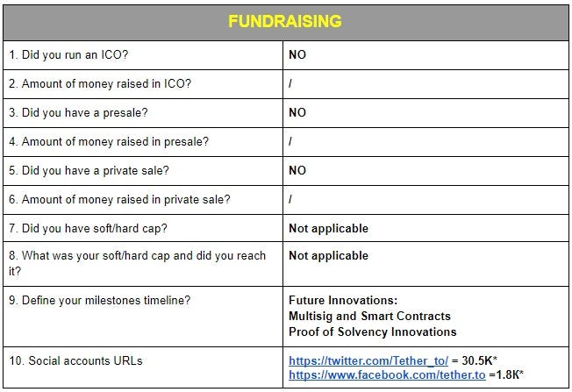Click Not applicable answer for question 7
This screenshot has height=392, width=572.
point(328,228)
